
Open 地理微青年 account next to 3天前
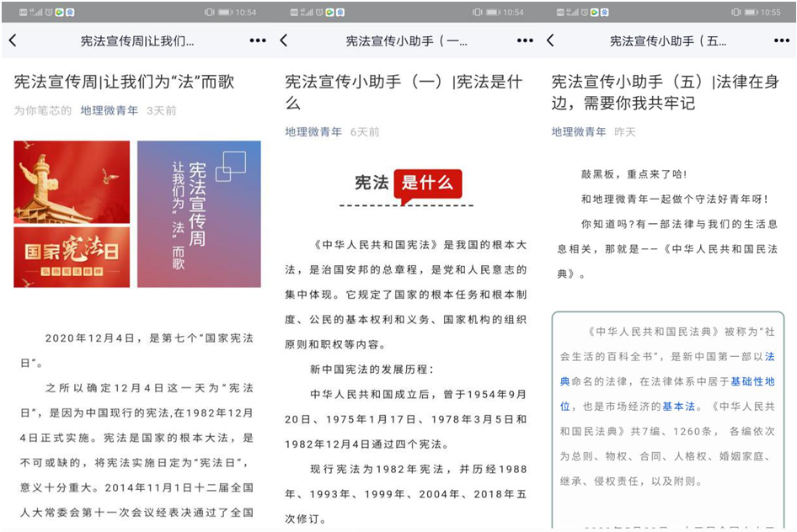coord(110,110)
